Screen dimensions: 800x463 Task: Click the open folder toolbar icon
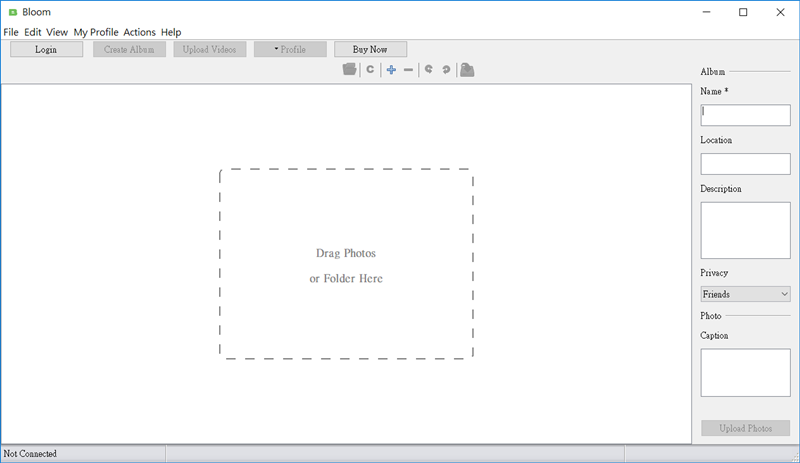[349, 70]
